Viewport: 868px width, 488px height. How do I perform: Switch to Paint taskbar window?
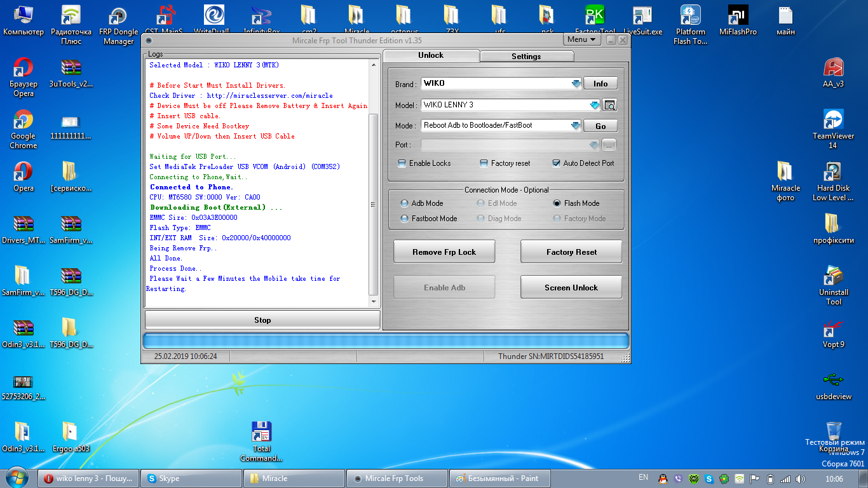click(501, 478)
